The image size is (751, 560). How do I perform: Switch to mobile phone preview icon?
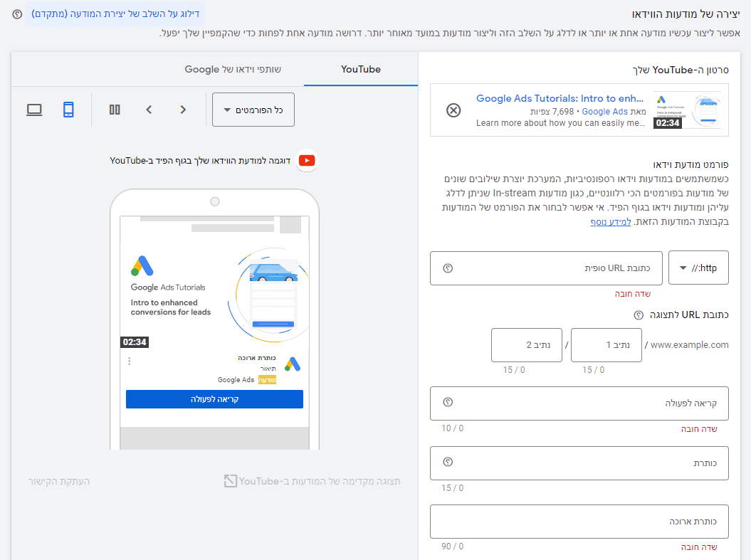pyautogui.click(x=68, y=110)
